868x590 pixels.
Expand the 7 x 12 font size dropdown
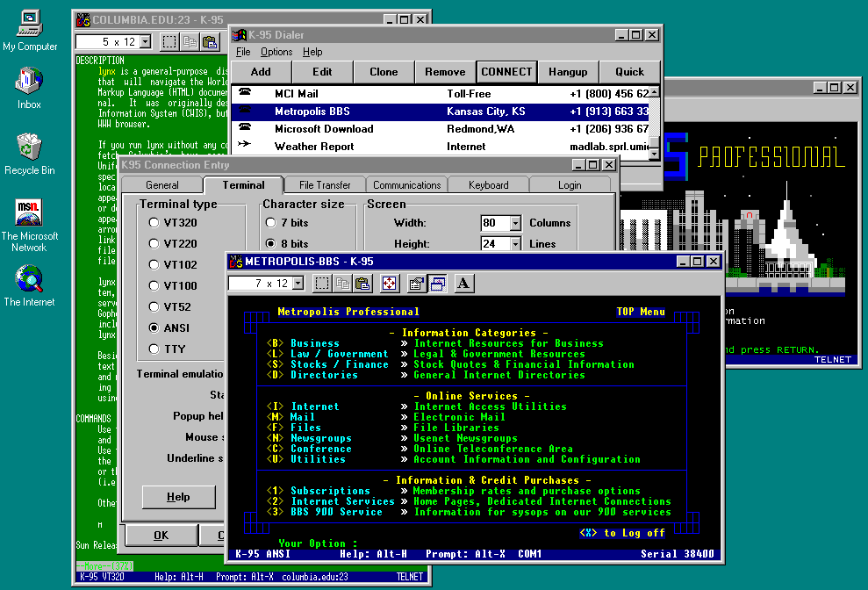click(x=298, y=283)
